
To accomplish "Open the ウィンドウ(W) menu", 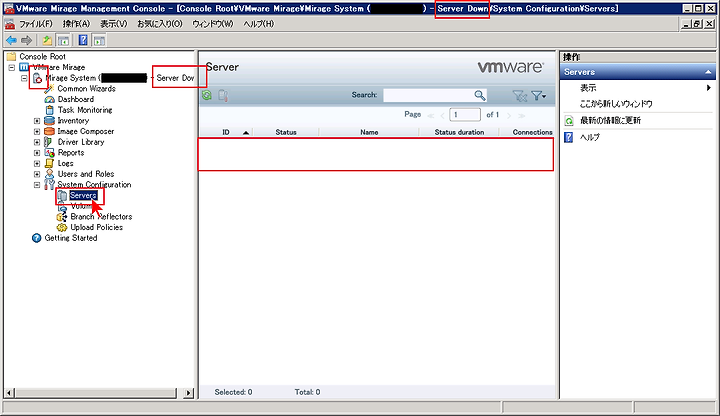I will point(213,24).
